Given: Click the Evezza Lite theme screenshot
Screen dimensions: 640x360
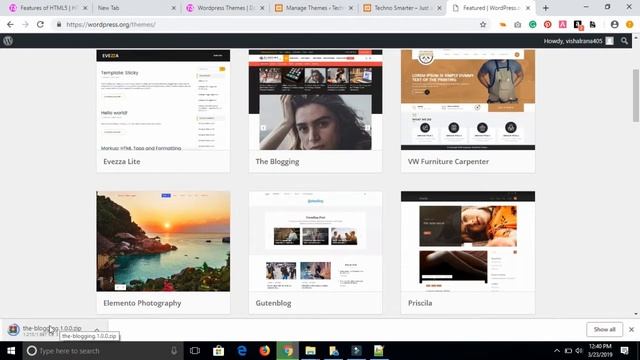Looking at the screenshot, I should (163, 100).
